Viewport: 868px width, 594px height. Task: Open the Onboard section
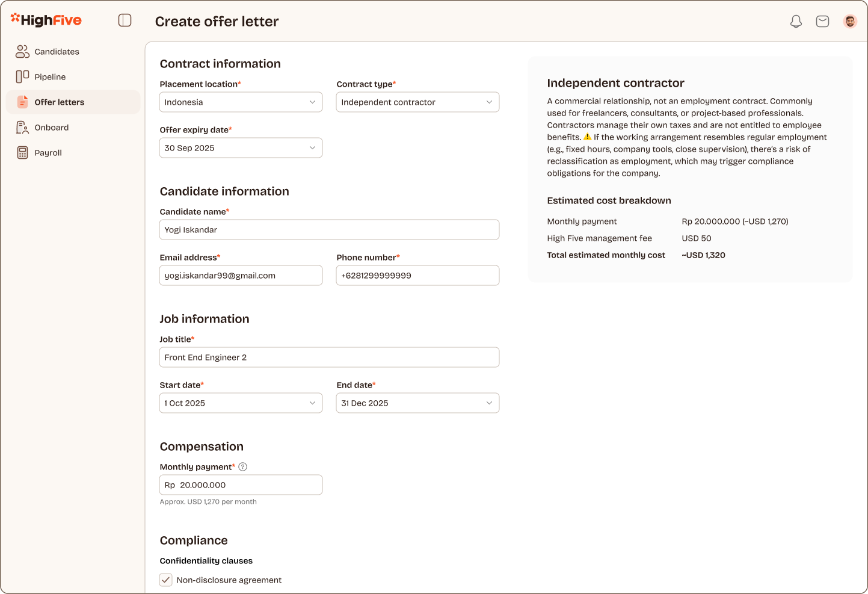pyautogui.click(x=22, y=127)
